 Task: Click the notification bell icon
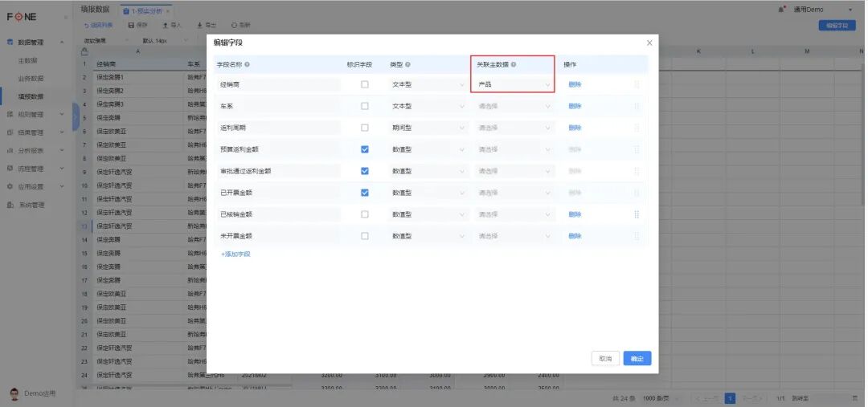781,10
